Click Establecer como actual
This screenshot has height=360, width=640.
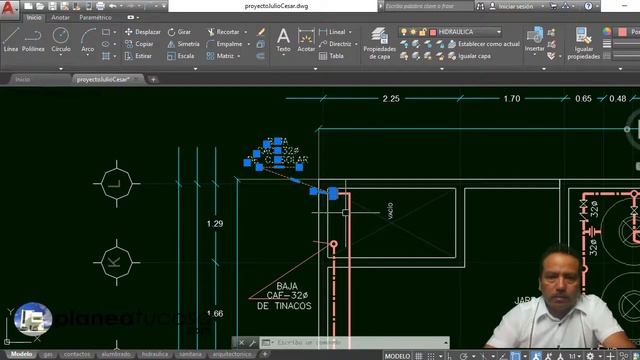(484, 44)
